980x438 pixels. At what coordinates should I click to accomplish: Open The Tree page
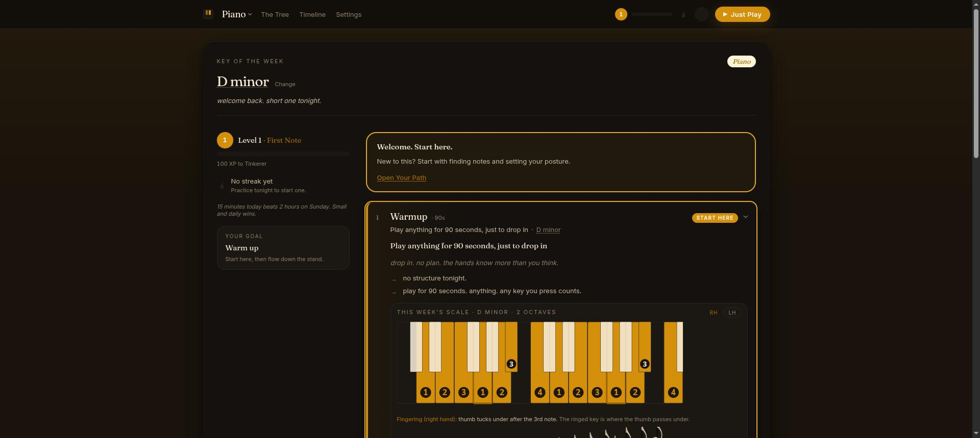(x=275, y=14)
